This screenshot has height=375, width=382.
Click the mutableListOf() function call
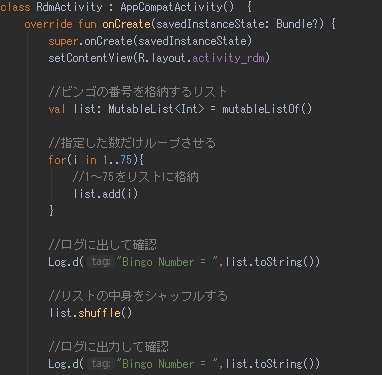point(267,109)
